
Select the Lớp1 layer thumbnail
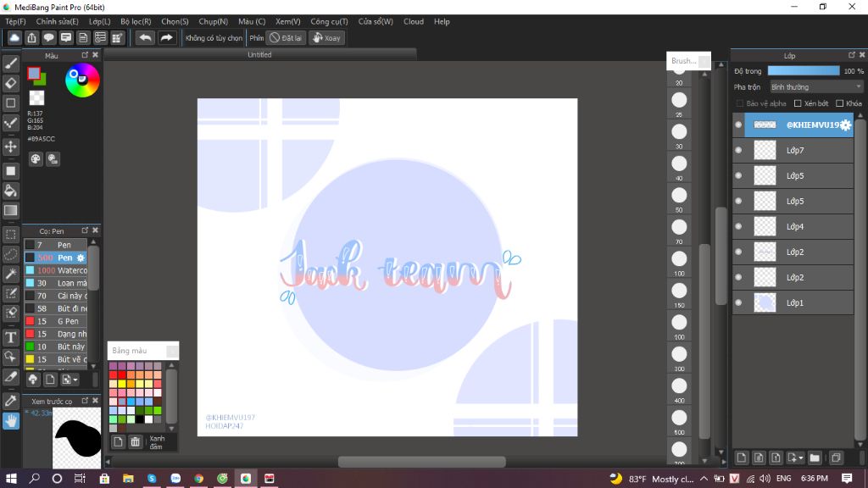click(765, 302)
